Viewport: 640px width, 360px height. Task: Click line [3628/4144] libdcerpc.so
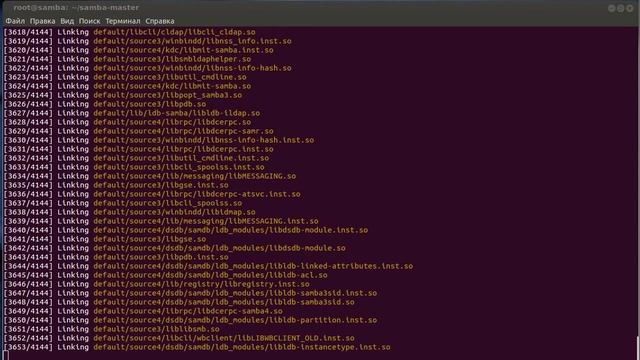(127, 122)
